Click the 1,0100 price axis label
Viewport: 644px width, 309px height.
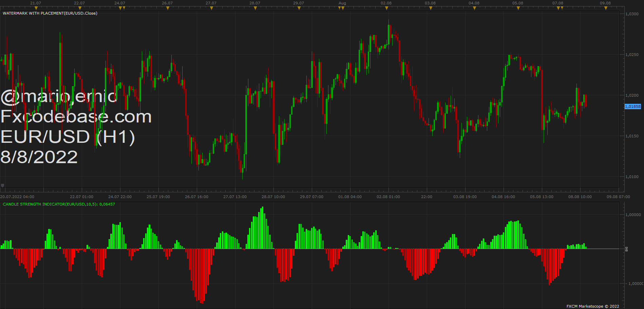pyautogui.click(x=632, y=177)
